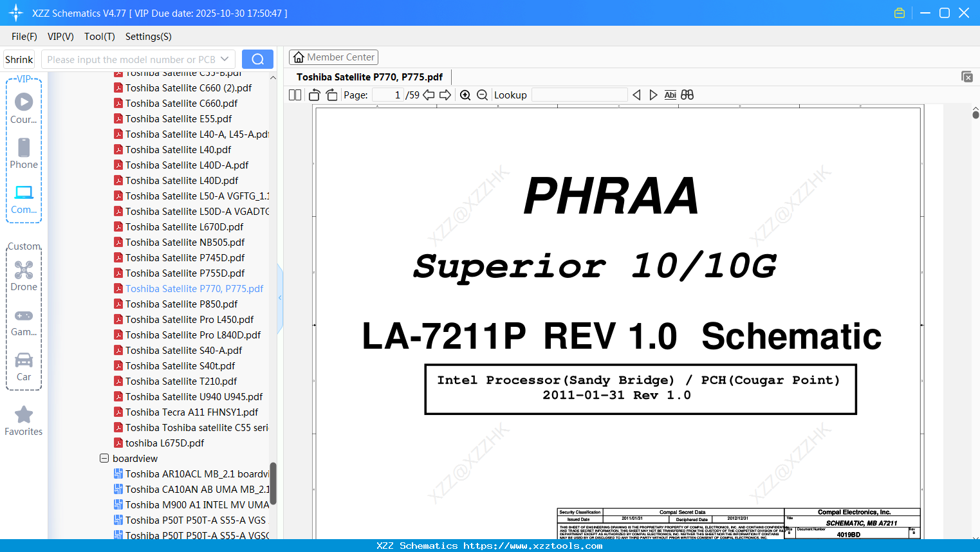980x552 pixels.
Task: Open Favorites in the sidebar
Action: point(24,421)
